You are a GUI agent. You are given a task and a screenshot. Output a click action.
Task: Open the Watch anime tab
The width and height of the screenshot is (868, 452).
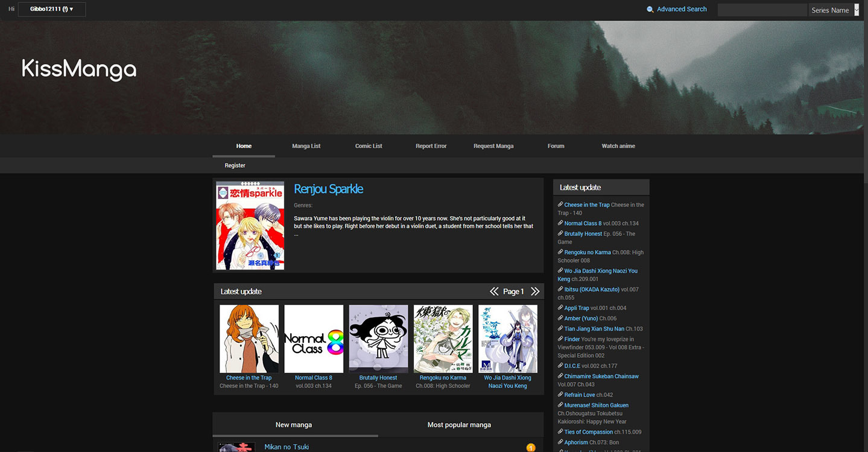[x=618, y=146]
